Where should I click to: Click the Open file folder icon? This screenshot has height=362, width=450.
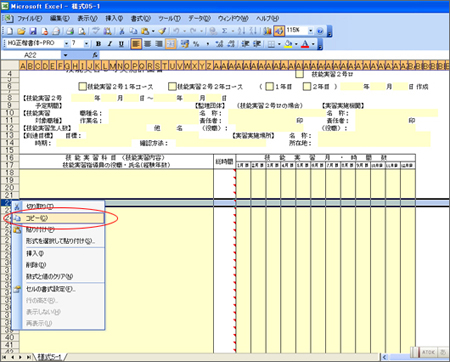coord(21,31)
